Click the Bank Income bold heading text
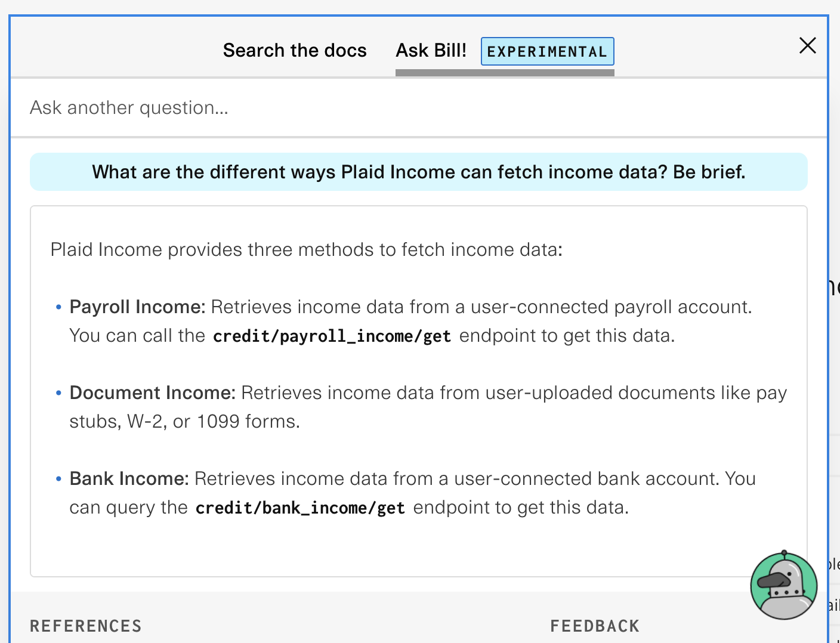 (x=128, y=478)
